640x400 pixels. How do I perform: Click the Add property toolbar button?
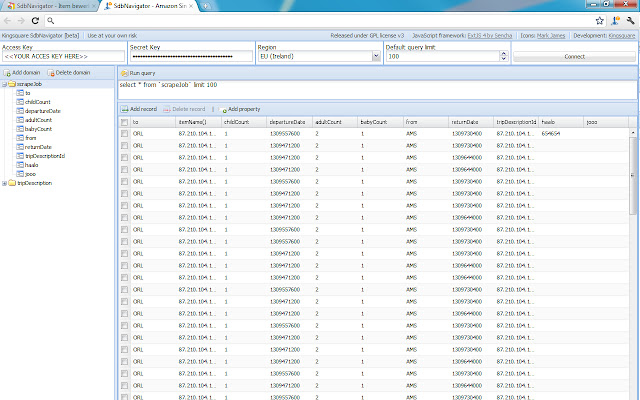tap(240, 108)
